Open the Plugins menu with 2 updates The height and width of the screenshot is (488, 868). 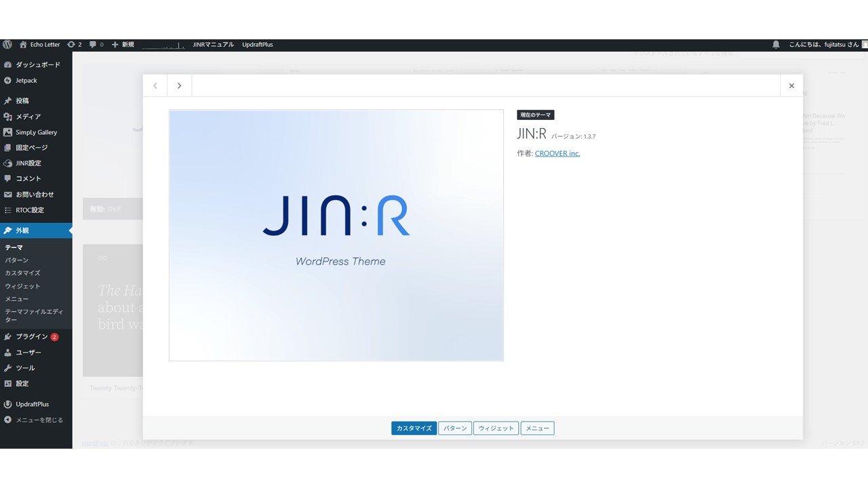[x=32, y=337]
